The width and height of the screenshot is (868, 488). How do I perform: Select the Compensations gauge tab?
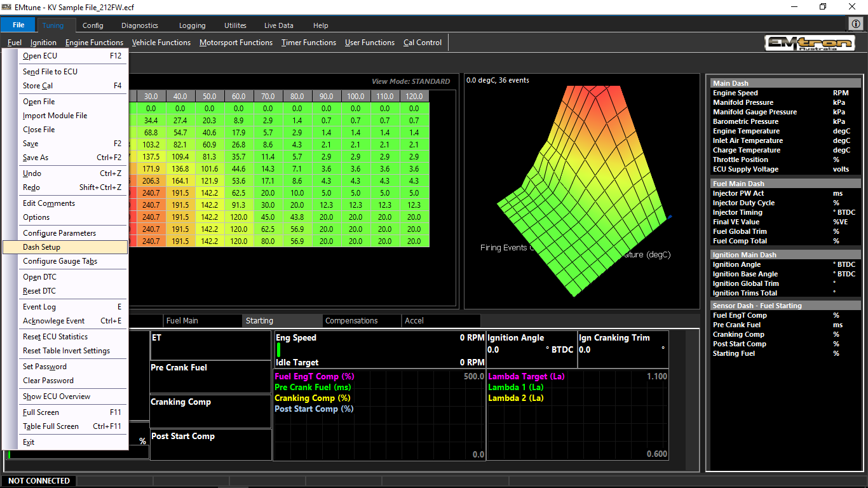351,321
